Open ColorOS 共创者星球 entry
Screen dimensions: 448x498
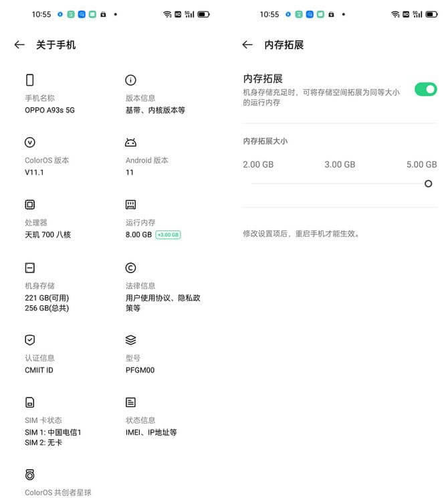point(58,493)
